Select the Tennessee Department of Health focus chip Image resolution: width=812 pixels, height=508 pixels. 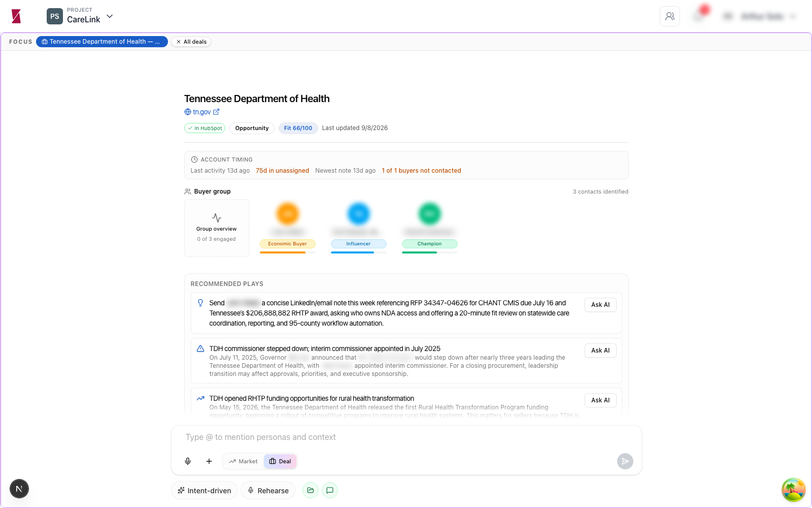point(101,42)
